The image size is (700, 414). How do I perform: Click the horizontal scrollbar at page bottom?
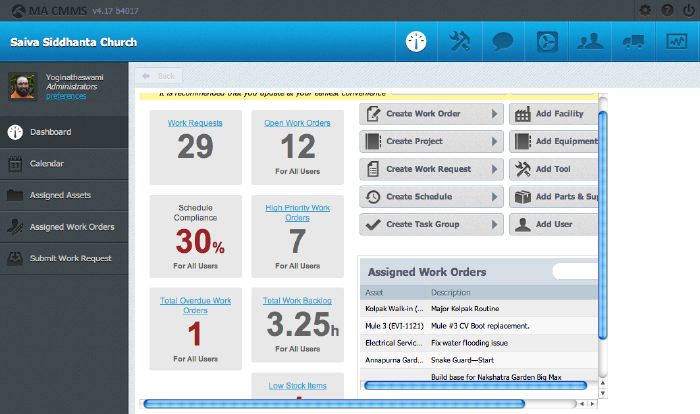coord(334,404)
